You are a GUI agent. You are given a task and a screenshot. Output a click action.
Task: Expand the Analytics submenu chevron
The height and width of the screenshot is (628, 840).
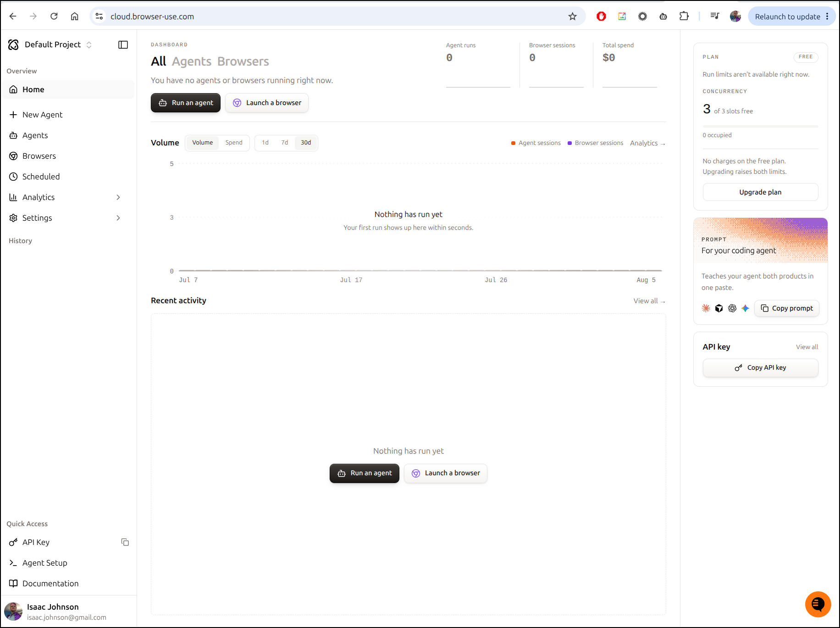[x=118, y=197]
